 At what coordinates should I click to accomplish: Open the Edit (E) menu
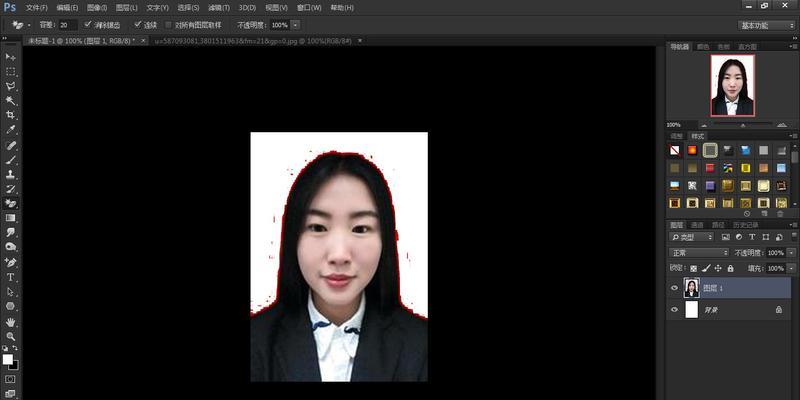click(x=67, y=8)
